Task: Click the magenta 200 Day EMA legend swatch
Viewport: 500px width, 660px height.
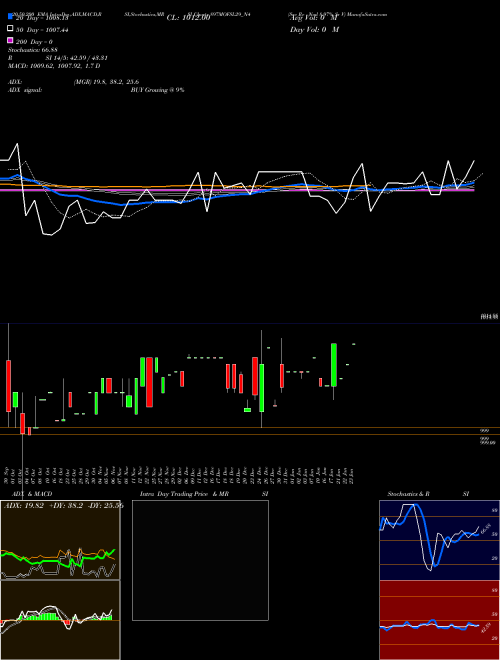Action: [x=10, y=40]
